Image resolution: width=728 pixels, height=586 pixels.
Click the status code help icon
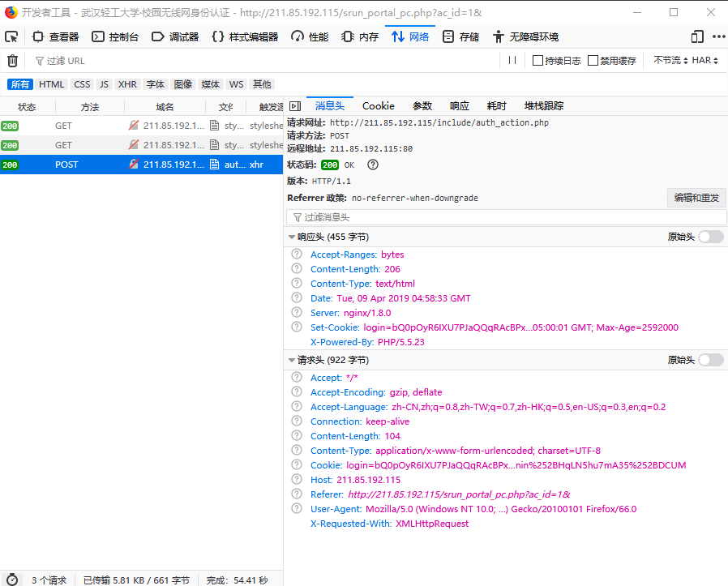click(x=373, y=165)
